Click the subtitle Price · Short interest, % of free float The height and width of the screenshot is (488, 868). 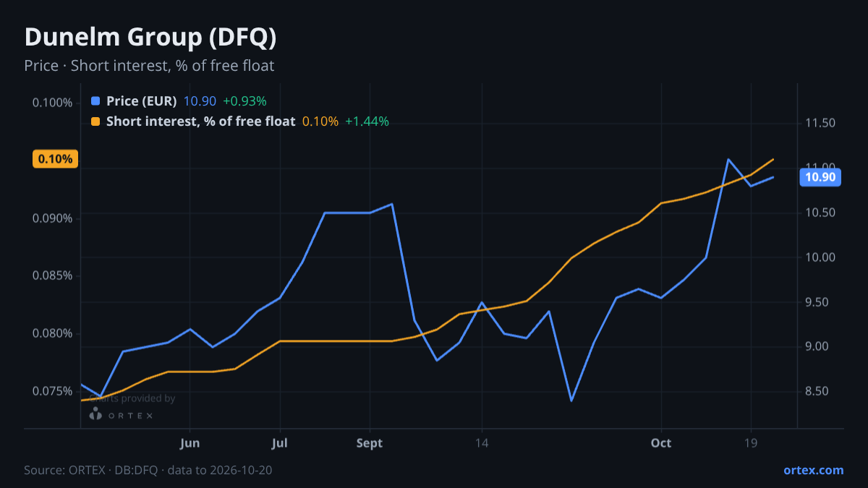(149, 66)
